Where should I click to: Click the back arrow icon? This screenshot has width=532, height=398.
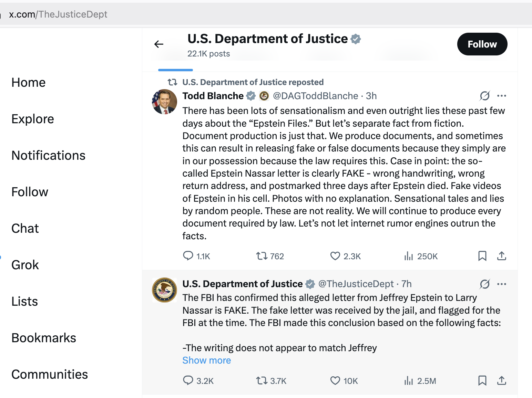point(159,44)
